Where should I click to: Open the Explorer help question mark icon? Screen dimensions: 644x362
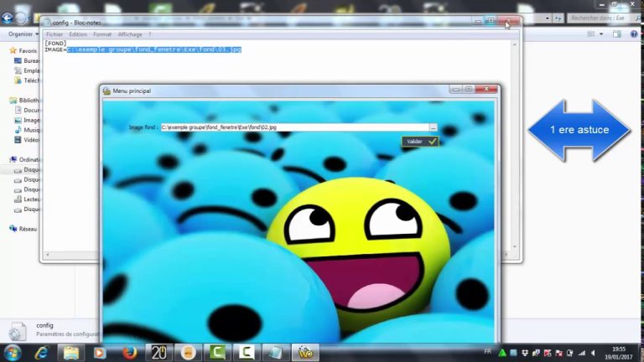(633, 34)
